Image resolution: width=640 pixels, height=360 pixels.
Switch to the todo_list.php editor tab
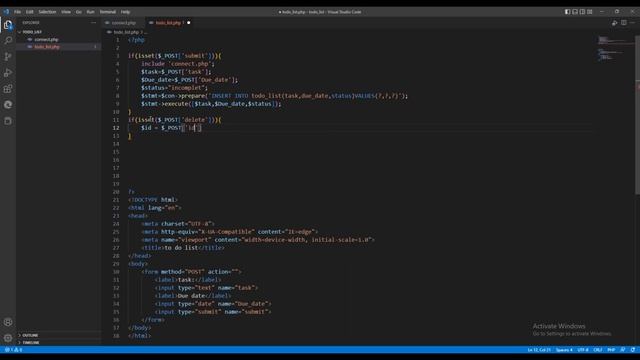[x=168, y=23]
